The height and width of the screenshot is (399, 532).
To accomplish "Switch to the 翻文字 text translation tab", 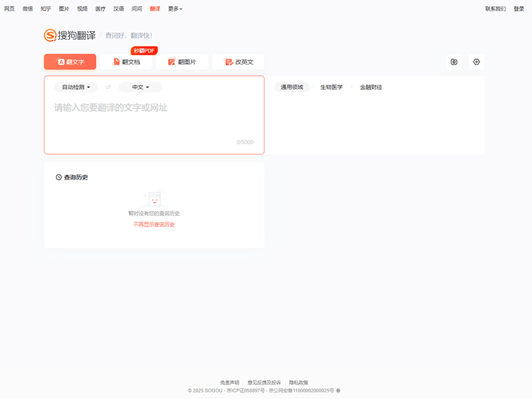I will (x=70, y=62).
